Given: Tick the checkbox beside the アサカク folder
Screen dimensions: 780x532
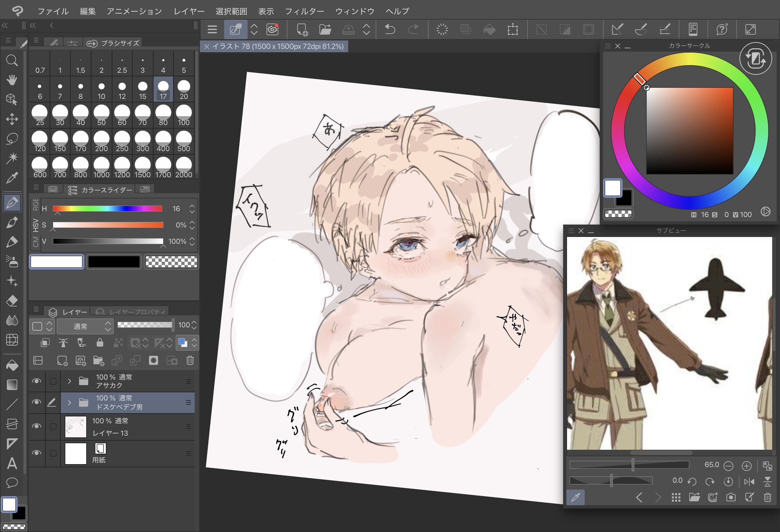Looking at the screenshot, I should (53, 381).
